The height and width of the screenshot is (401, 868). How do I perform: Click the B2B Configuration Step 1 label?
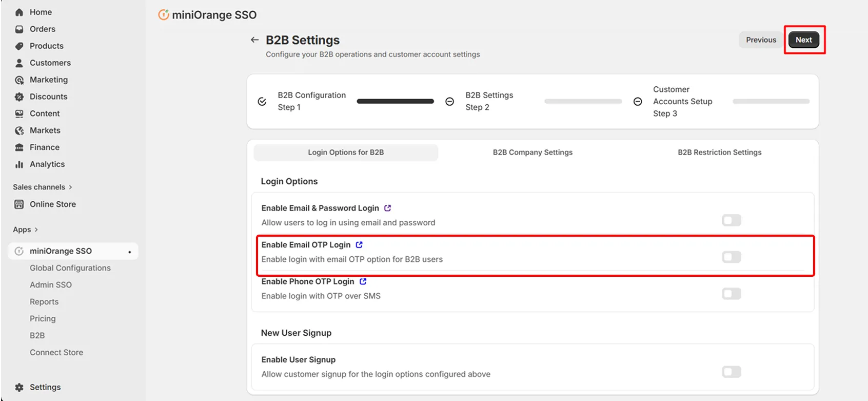coord(312,101)
